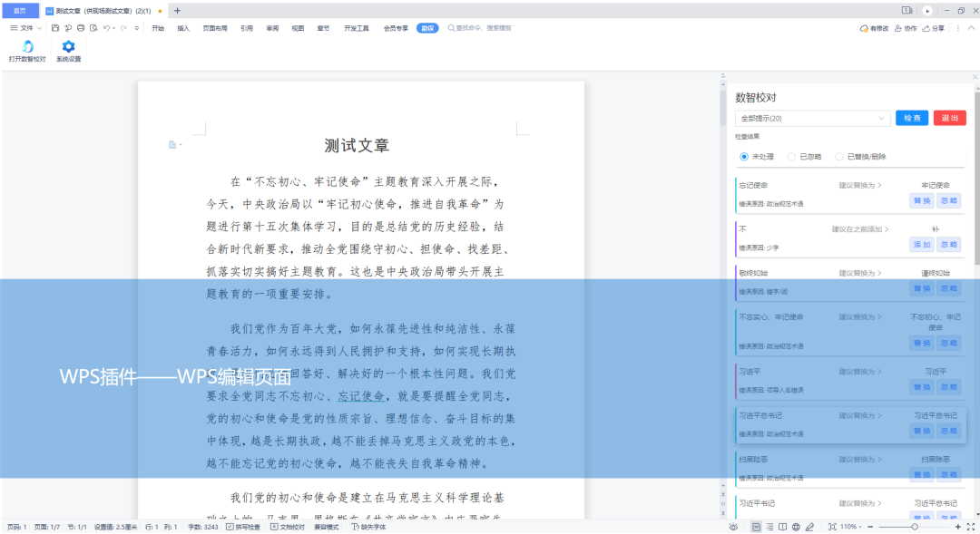Switch to reading layout view
This screenshot has height=534, width=980.
pos(782,527)
